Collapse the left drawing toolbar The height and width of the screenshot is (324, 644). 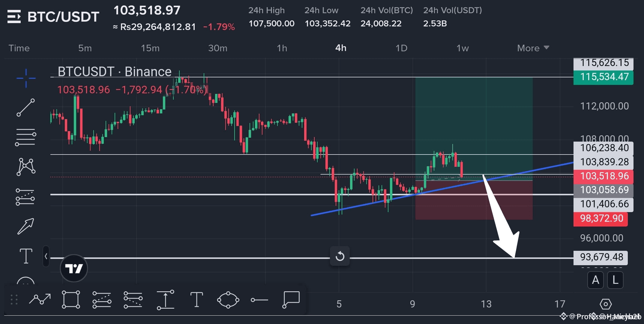point(46,256)
